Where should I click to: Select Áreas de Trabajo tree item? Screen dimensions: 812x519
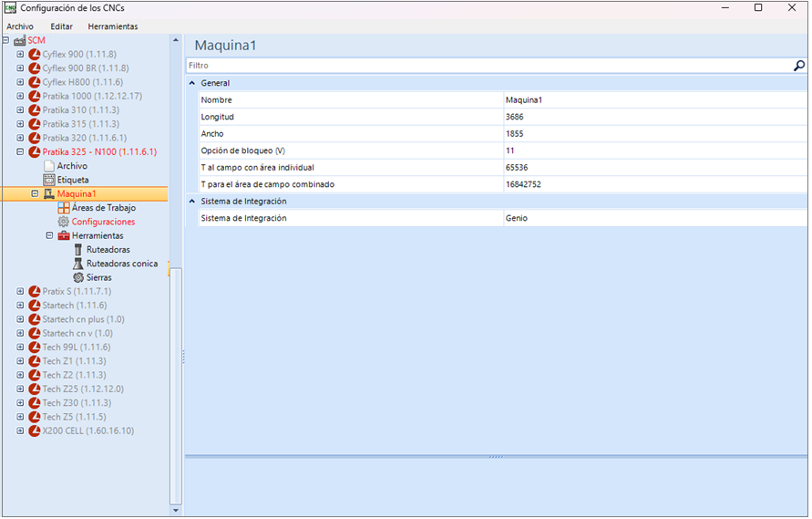coord(104,208)
